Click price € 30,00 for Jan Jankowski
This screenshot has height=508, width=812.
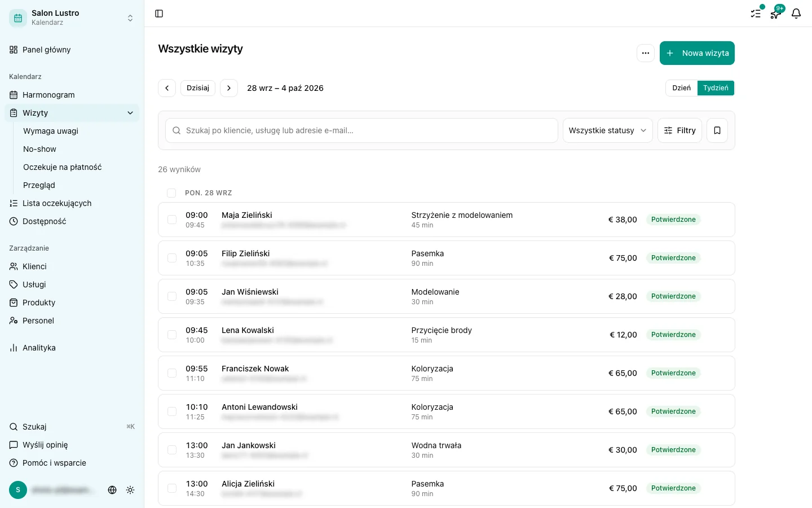click(x=623, y=450)
